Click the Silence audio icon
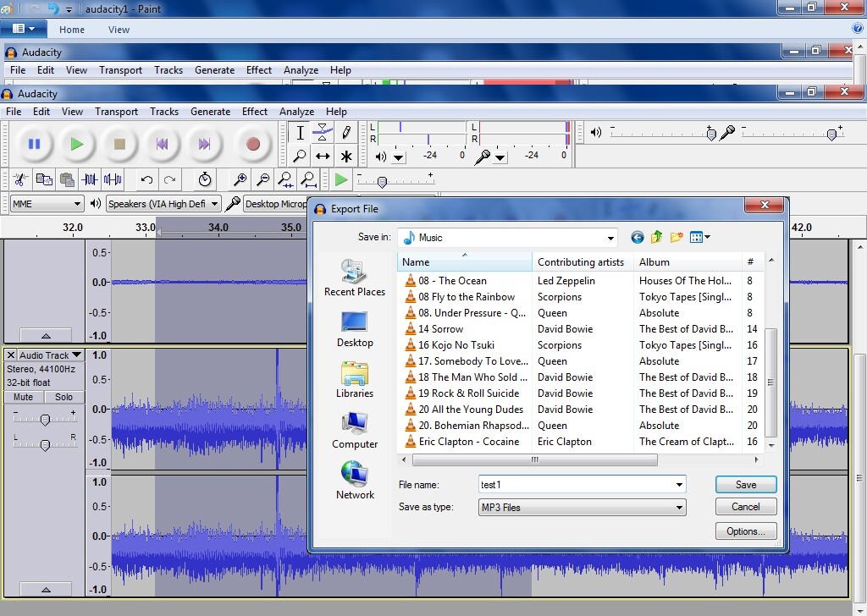867x616 pixels. click(x=113, y=179)
